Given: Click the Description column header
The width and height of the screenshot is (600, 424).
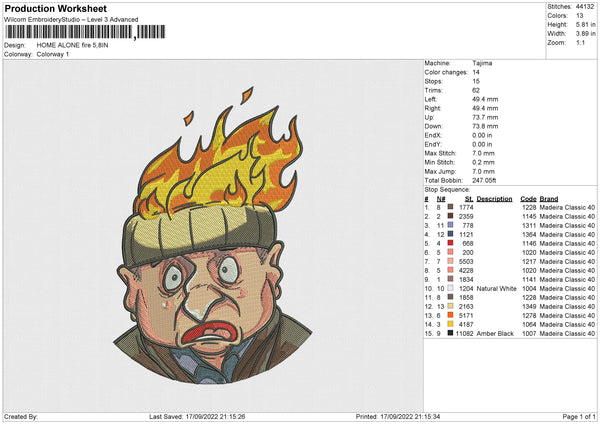Looking at the screenshot, I should click(494, 199).
